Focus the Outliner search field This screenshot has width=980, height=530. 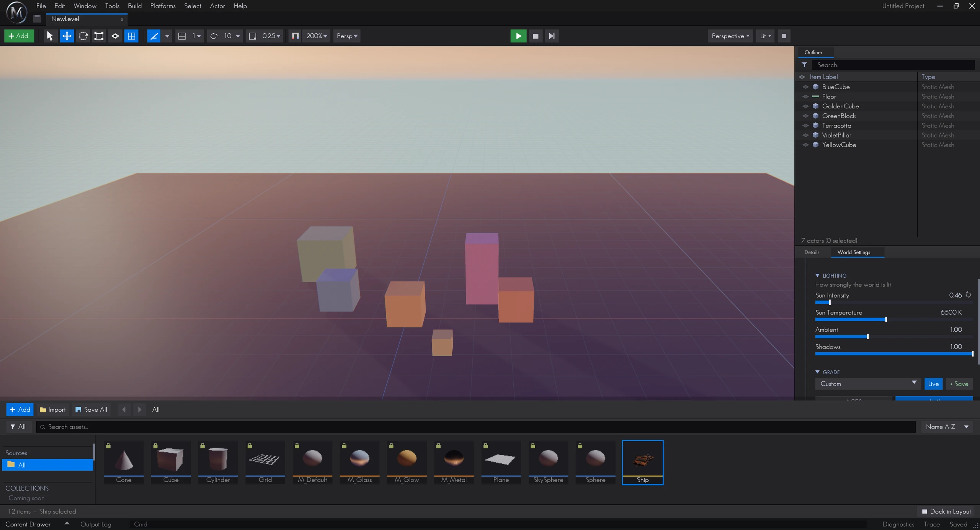click(893, 65)
